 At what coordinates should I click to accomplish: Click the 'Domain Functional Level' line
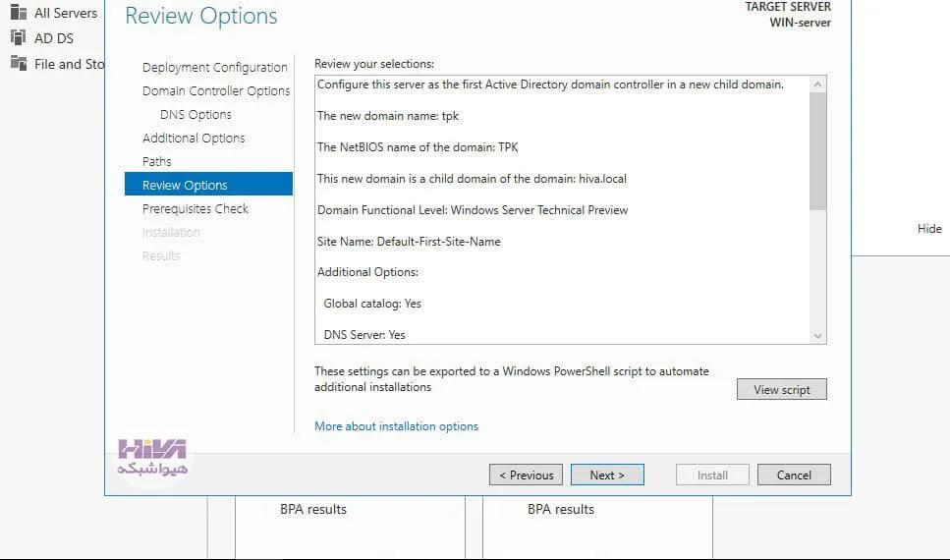click(473, 210)
